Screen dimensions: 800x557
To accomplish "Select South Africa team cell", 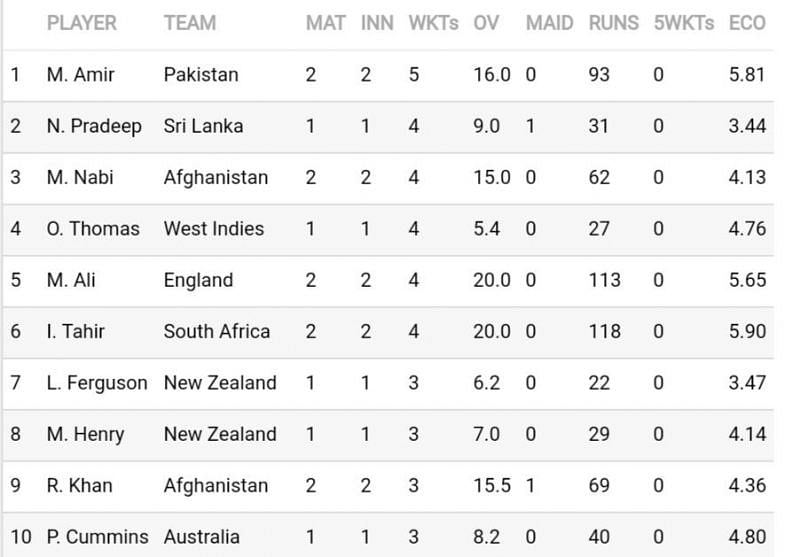I will (216, 332).
